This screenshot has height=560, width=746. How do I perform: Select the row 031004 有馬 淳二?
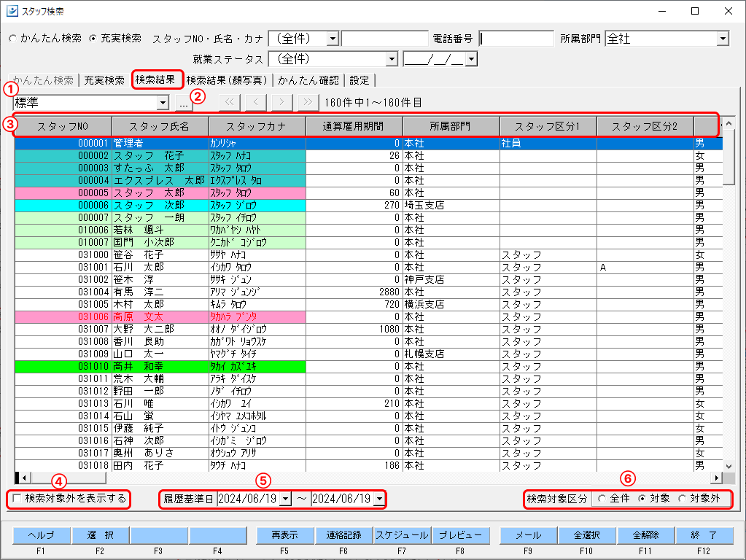(369, 292)
